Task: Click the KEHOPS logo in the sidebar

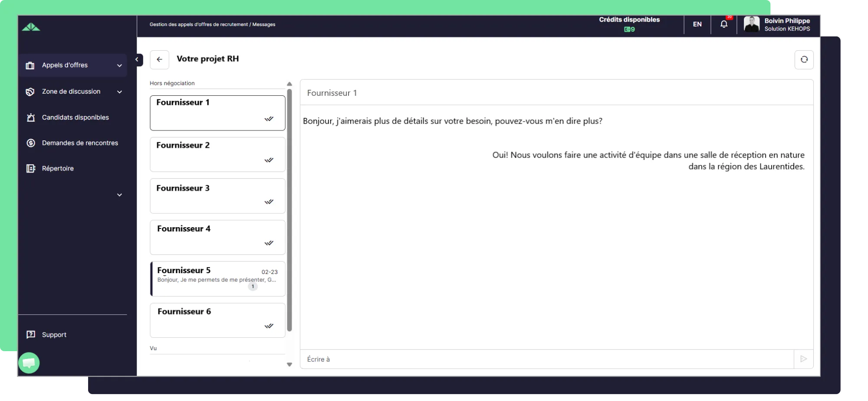Action: (31, 27)
